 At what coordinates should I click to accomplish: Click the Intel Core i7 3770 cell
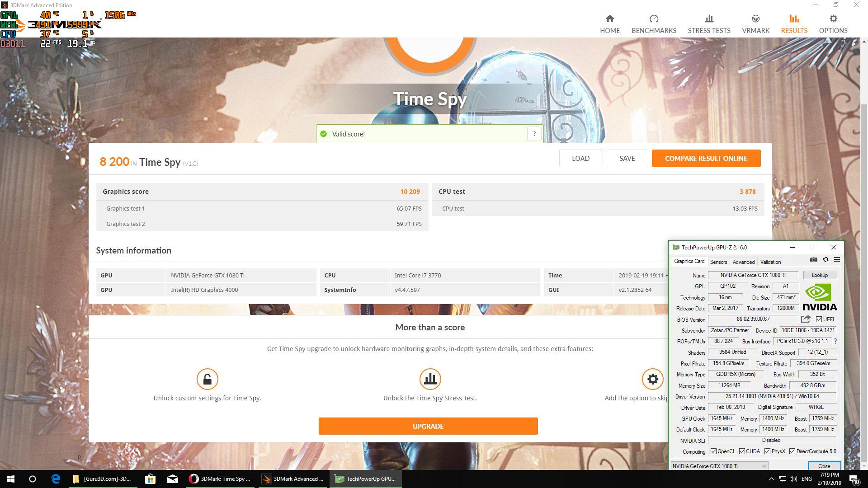pyautogui.click(x=465, y=275)
